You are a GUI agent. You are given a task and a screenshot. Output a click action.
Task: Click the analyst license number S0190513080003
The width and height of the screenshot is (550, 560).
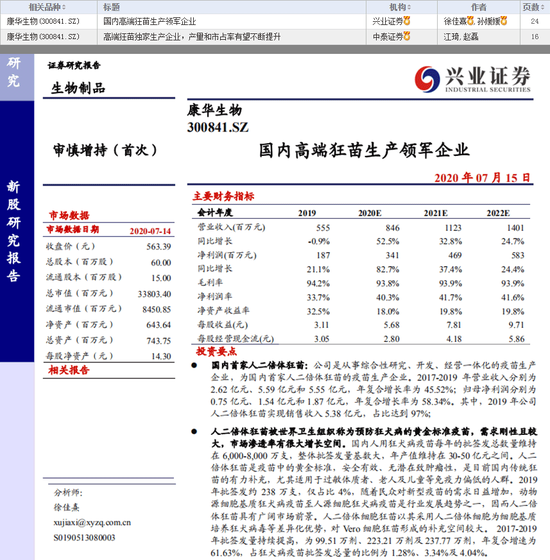84,538
